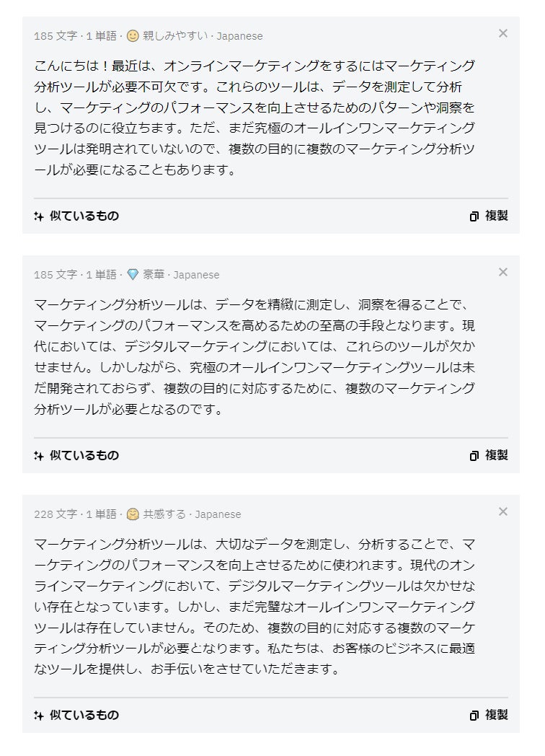Click the smiley face tone emoji
This screenshot has height=756, width=545.
tap(133, 35)
